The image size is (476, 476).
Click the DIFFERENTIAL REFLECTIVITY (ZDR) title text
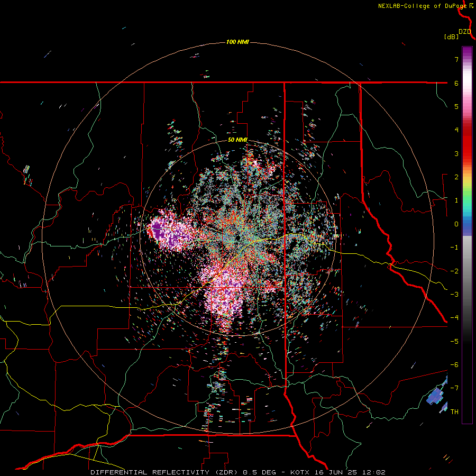point(166,472)
